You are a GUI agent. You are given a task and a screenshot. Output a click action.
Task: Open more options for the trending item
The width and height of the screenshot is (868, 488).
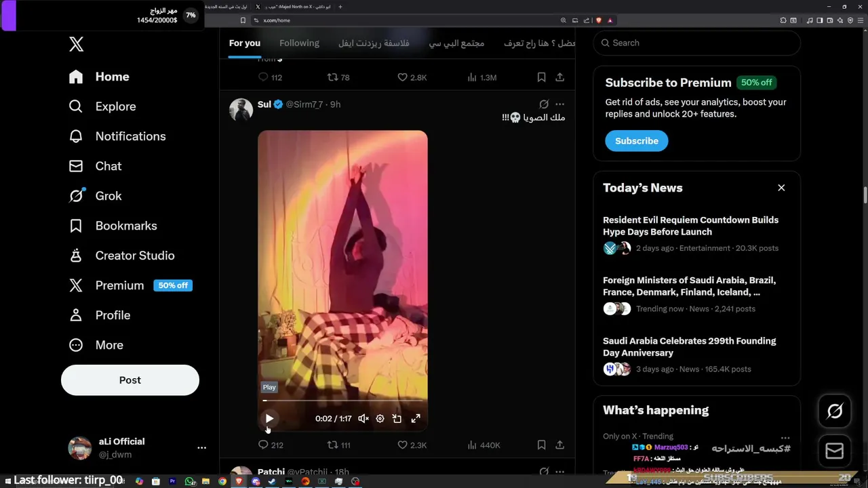tap(785, 438)
